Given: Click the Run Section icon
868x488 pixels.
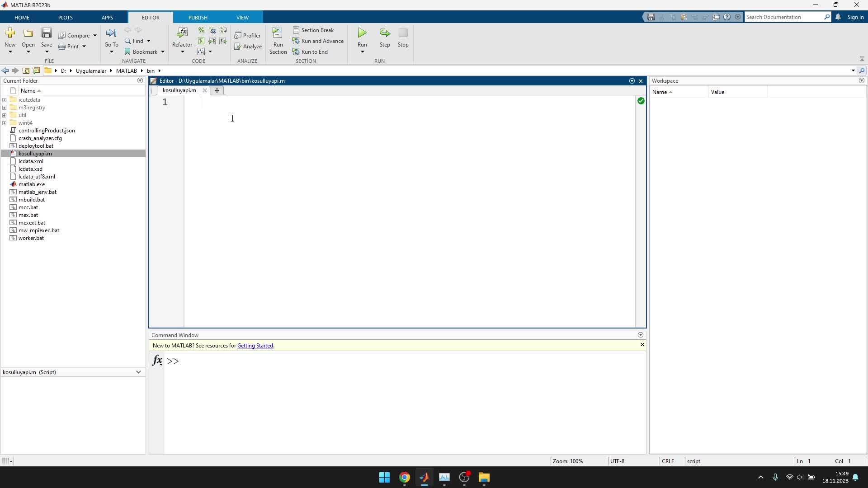Looking at the screenshot, I should [278, 33].
